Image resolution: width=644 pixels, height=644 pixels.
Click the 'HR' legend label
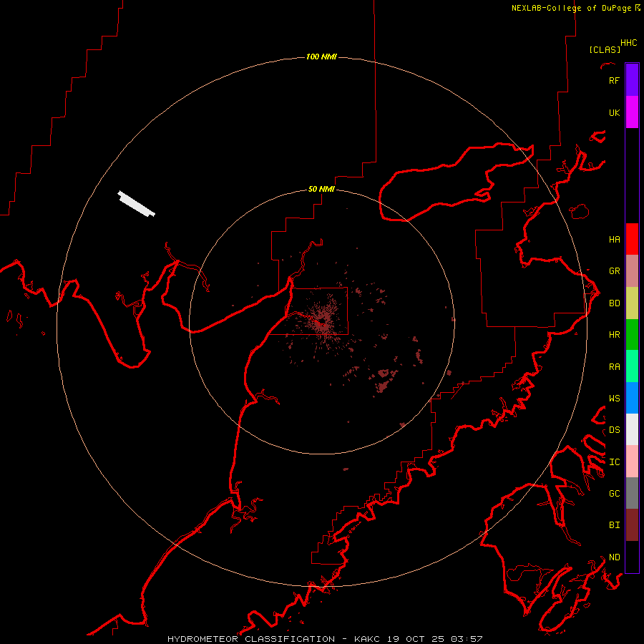615,335
